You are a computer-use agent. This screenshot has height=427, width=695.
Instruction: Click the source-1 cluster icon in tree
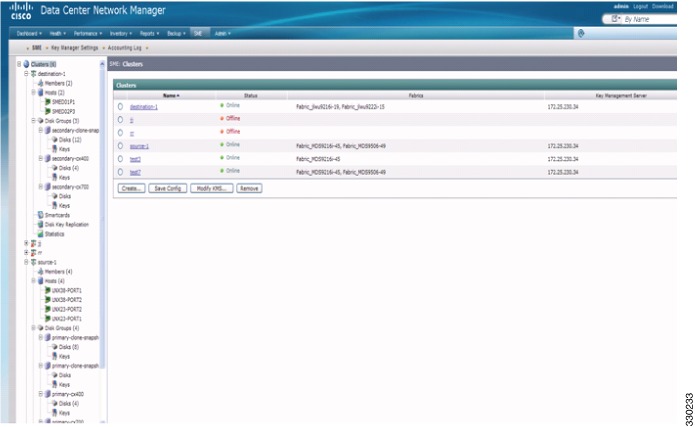33,262
